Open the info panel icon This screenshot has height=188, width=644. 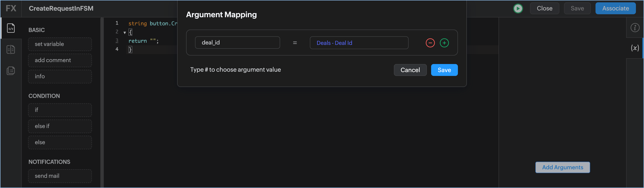pos(635,28)
